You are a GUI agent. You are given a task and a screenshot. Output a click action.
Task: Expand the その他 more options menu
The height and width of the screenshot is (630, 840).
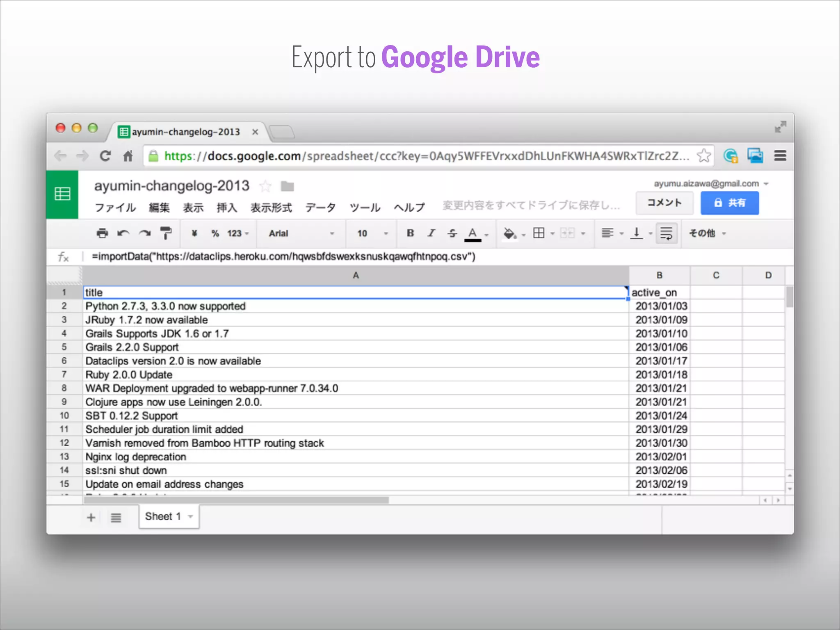(x=708, y=233)
